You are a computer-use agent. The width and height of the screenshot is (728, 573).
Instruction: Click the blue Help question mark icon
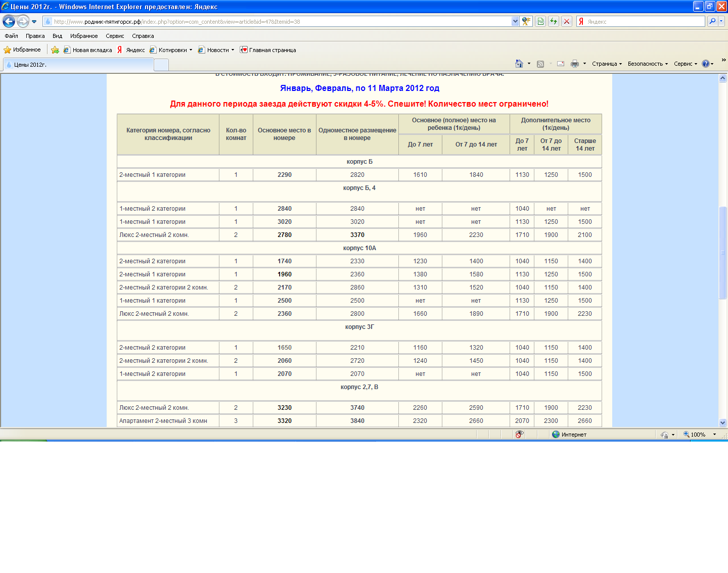coord(706,64)
